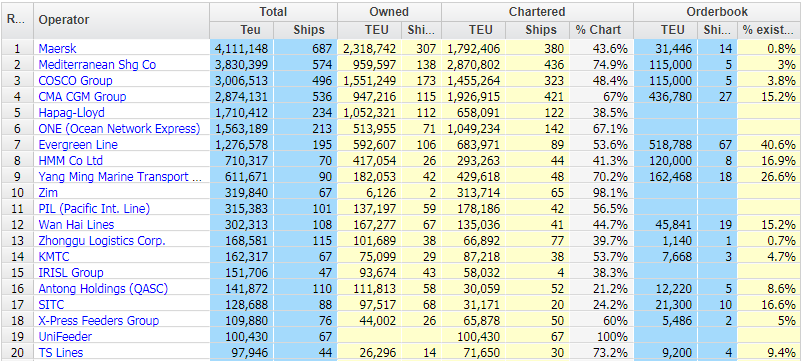Open CMA CGM Group details
The image size is (804, 361).
click(x=82, y=96)
